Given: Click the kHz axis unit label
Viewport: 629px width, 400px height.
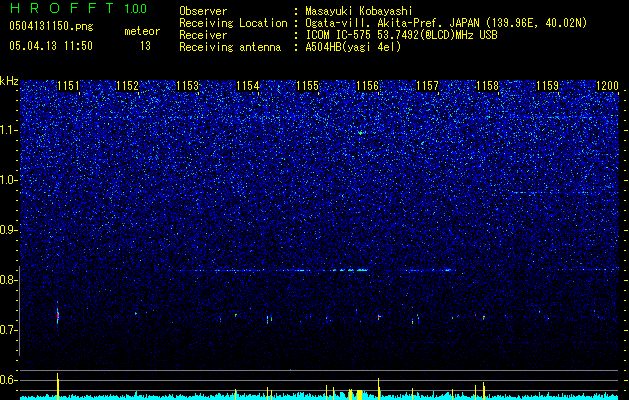Looking at the screenshot, I should point(9,81).
